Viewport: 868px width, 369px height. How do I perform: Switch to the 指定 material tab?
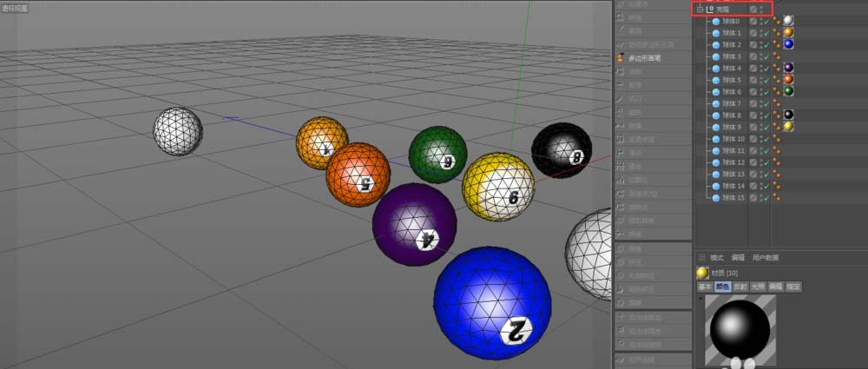click(793, 287)
